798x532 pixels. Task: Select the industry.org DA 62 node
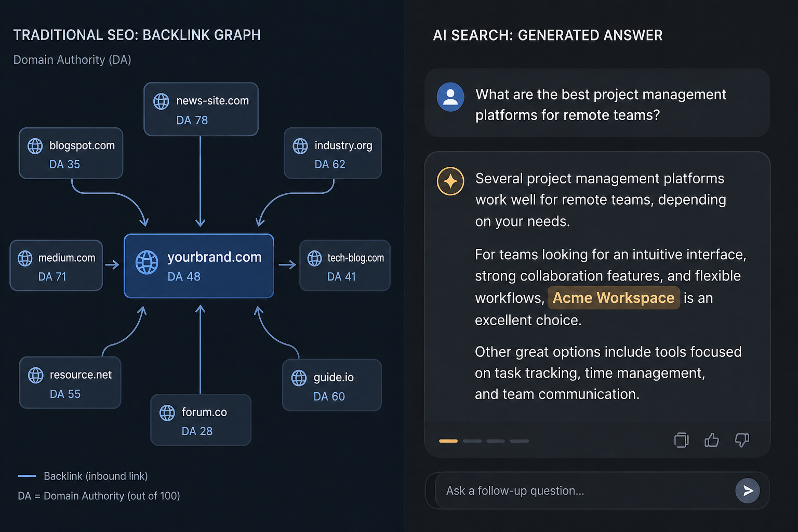coord(332,154)
